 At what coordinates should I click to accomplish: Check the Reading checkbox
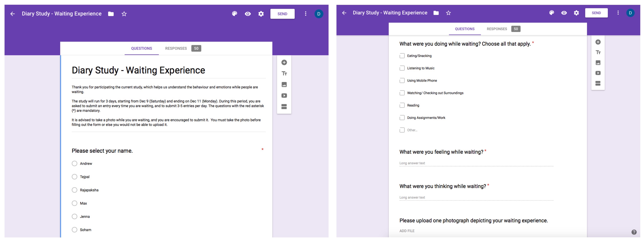pyautogui.click(x=402, y=105)
